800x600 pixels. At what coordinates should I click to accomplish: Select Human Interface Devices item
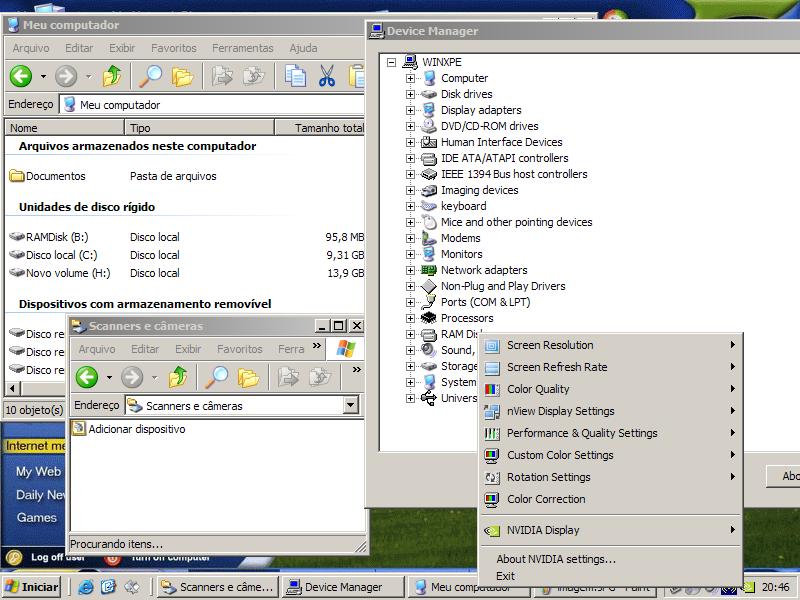click(502, 142)
